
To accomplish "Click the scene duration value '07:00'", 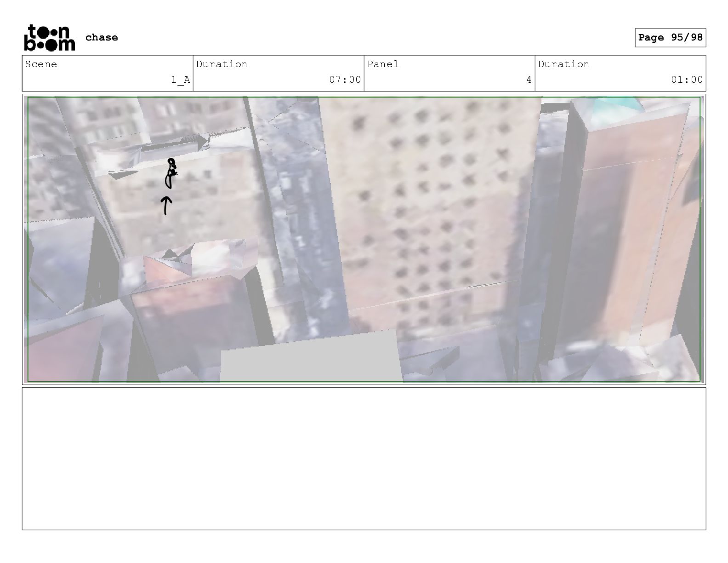I will [345, 80].
